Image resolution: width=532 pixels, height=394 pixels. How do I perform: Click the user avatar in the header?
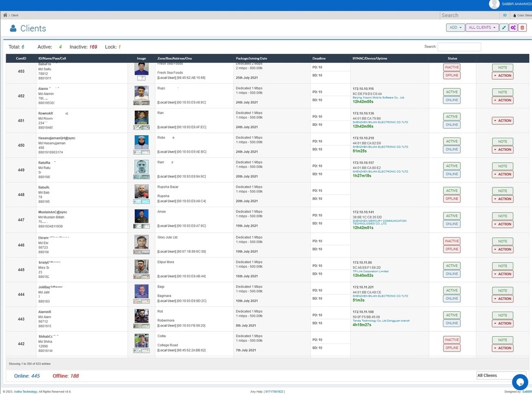click(494, 4)
